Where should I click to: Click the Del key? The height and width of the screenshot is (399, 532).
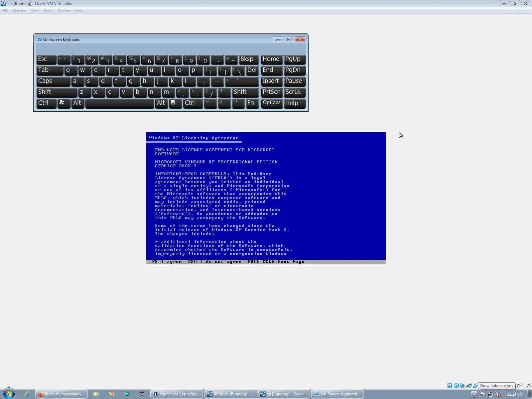(252, 70)
